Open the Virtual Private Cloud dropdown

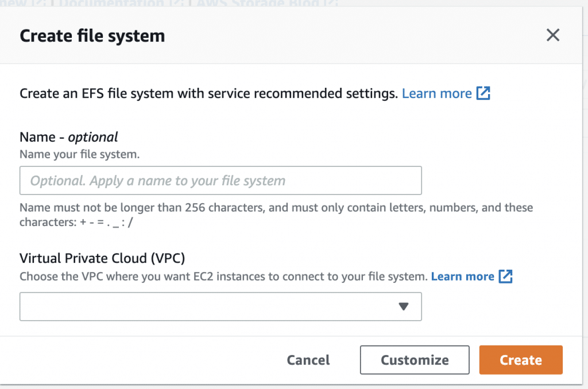(x=220, y=306)
